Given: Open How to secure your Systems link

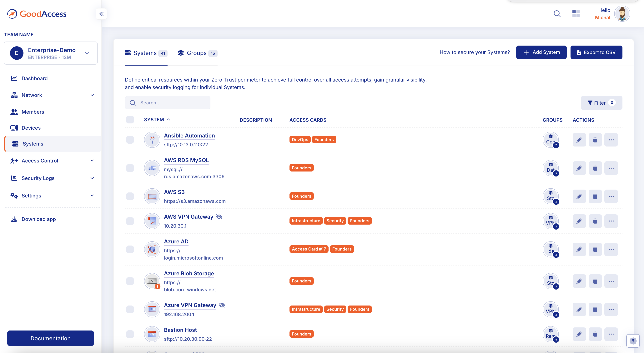Looking at the screenshot, I should point(474,52).
